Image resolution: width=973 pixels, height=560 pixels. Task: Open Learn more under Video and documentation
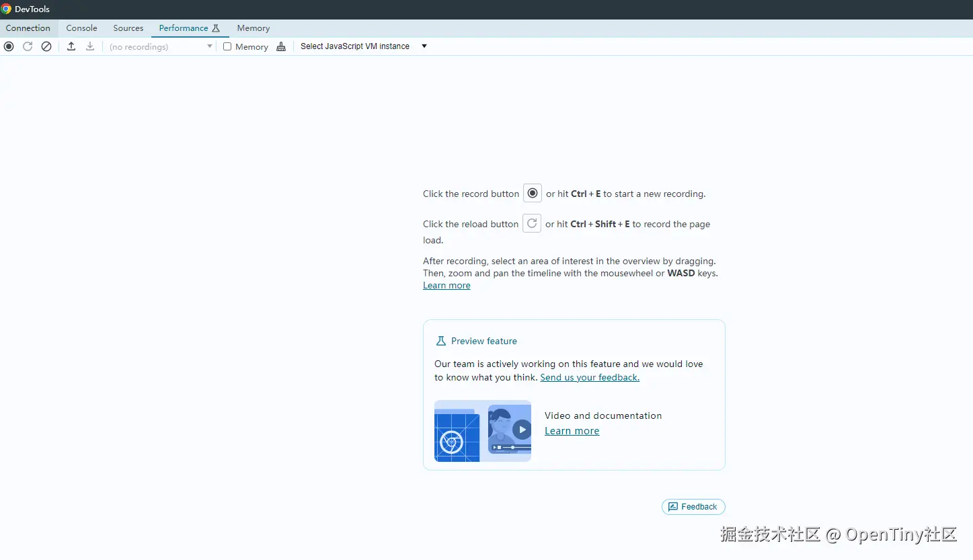(x=572, y=431)
